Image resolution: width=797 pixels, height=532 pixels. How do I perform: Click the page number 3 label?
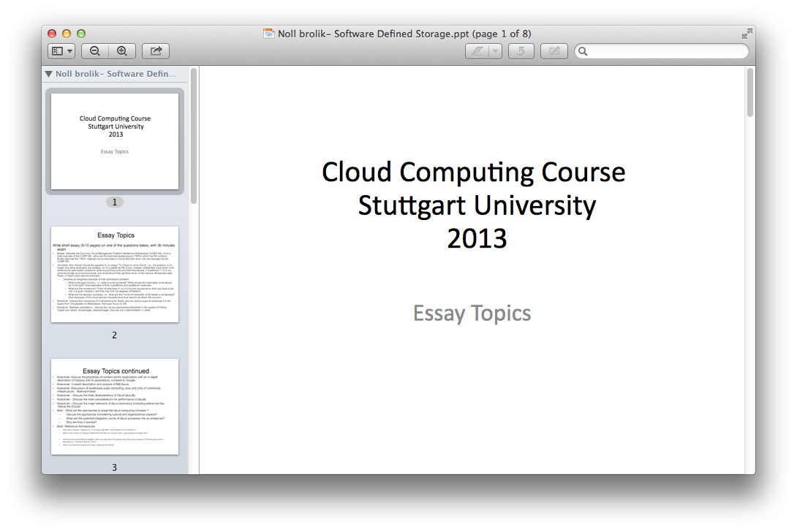[114, 468]
